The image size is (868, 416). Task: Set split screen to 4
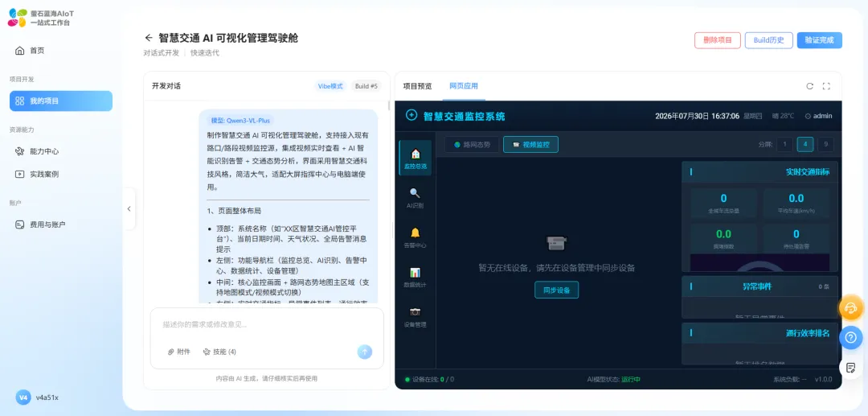pos(805,145)
